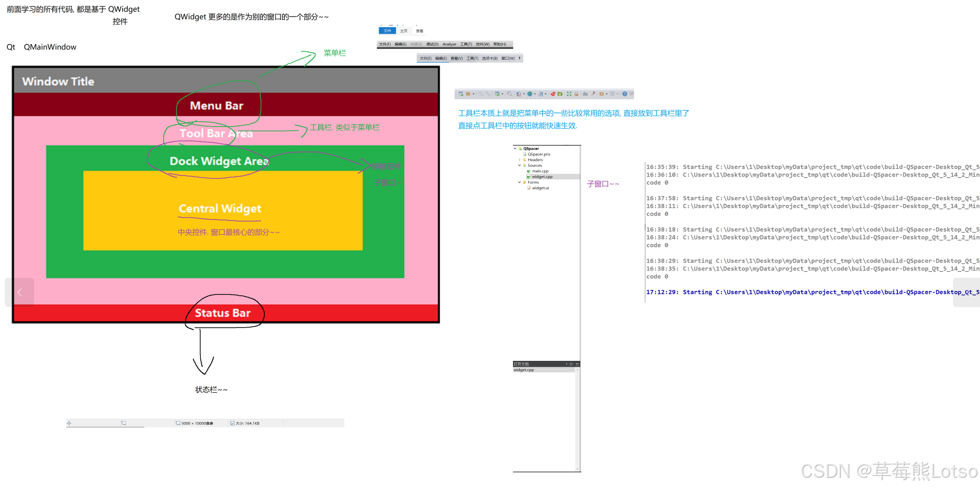Screen dimensions: 980x488
Task: Click the 打开文档 list vertical scrollbar
Action: point(577,419)
